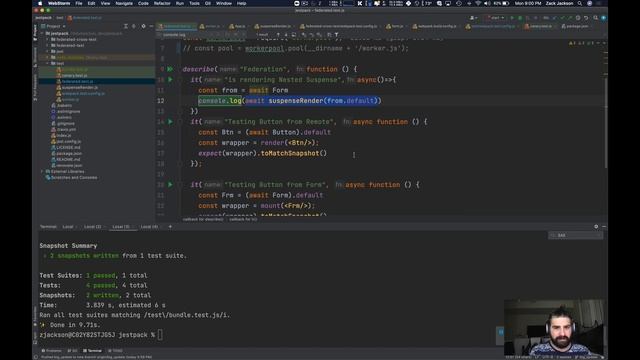The width and height of the screenshot is (640, 360).
Task: Click the Wi-Fi icon in macOS menu bar
Action: point(478,3)
